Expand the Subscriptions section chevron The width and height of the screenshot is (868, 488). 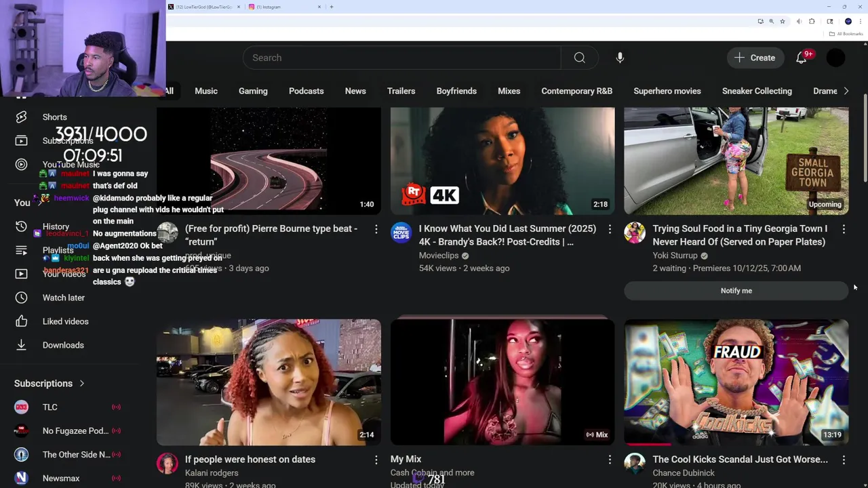tap(82, 384)
